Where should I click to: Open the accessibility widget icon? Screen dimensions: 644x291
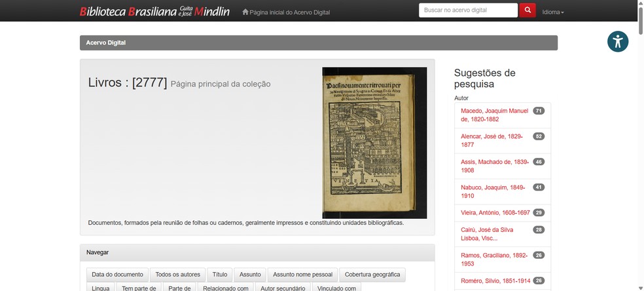pos(618,41)
